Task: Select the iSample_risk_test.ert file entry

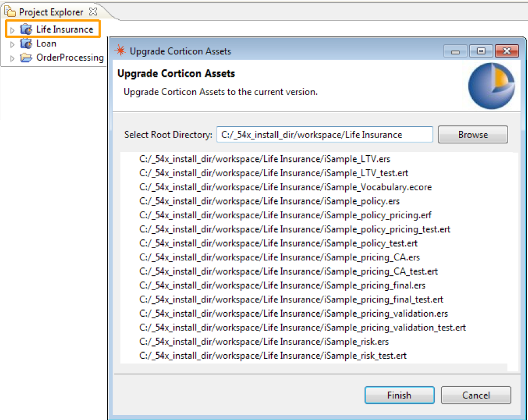Action: point(273,356)
